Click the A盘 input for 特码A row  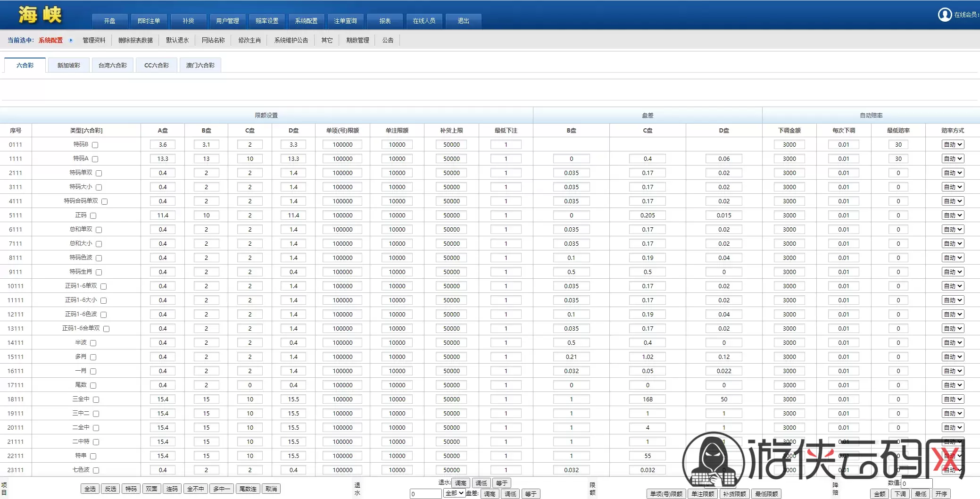coord(163,159)
